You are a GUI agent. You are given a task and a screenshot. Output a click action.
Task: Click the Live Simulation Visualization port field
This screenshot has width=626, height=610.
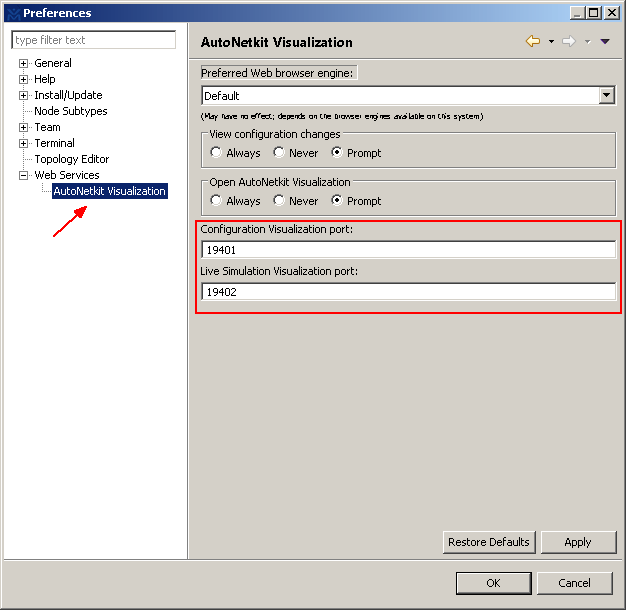(x=408, y=292)
